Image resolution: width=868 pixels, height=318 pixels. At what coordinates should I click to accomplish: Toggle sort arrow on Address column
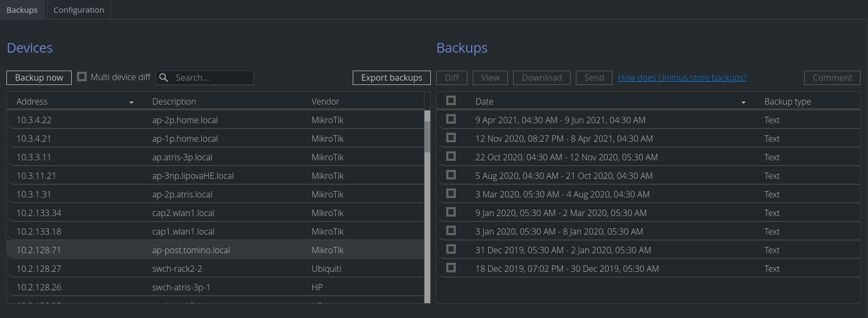click(131, 102)
